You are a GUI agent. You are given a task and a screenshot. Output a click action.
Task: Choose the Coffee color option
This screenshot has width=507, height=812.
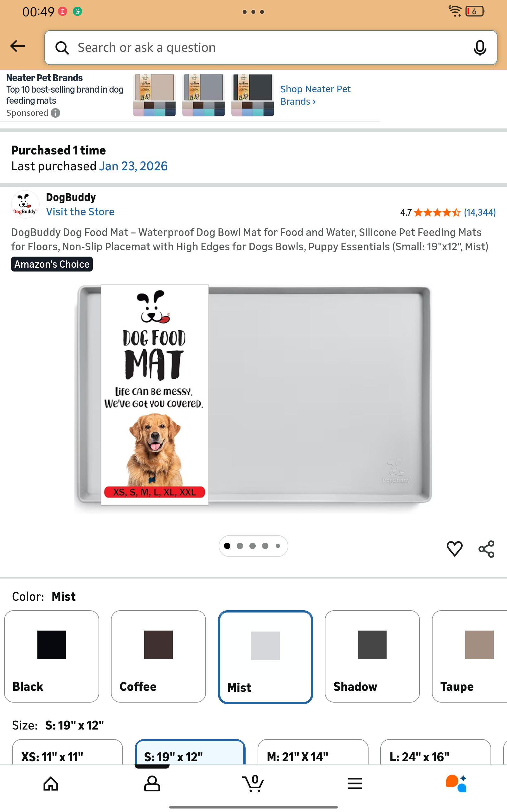(x=158, y=656)
